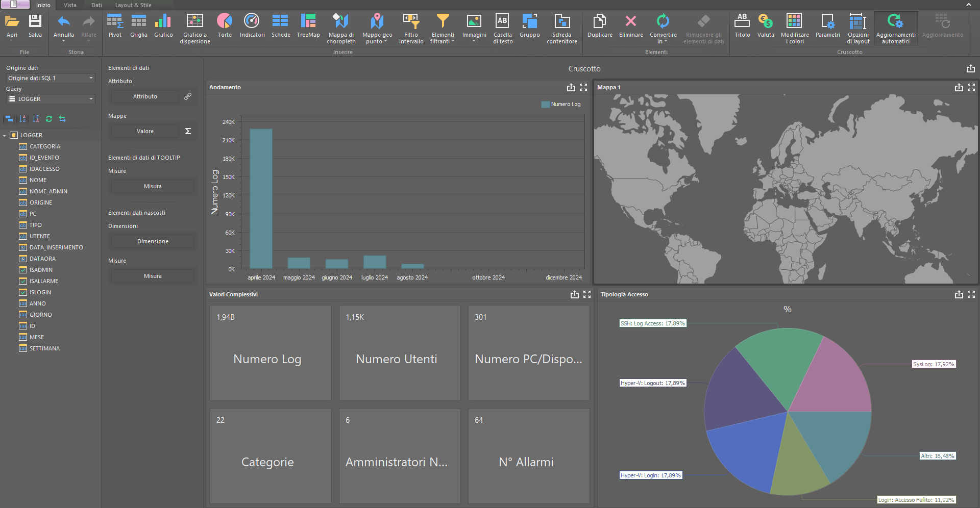Open Elementi filtranti dropdown
Screen dimensions: 980x508
point(443,29)
